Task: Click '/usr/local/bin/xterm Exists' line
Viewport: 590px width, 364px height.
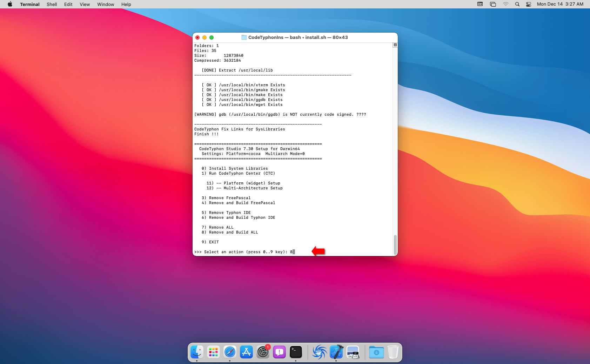Action: (x=243, y=85)
